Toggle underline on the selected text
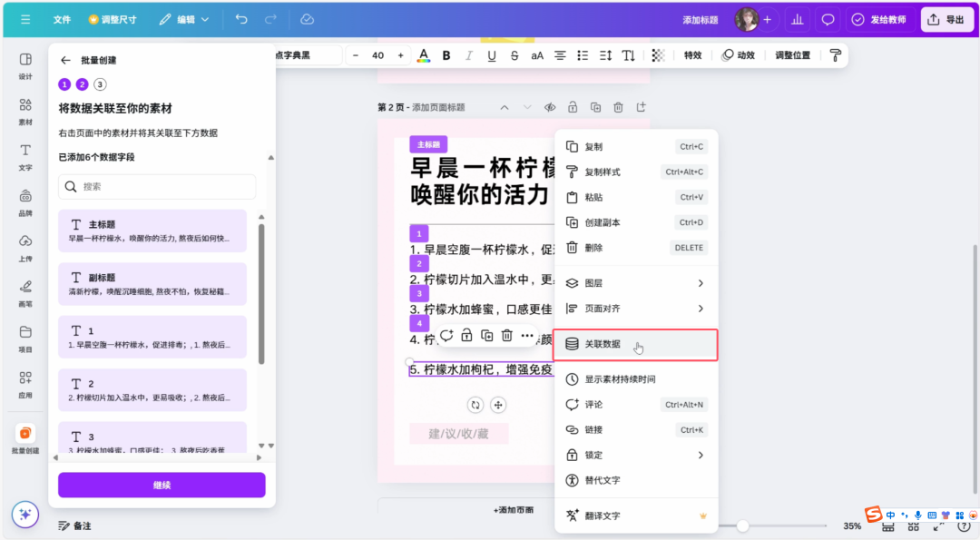Image resolution: width=980 pixels, height=540 pixels. [x=490, y=55]
